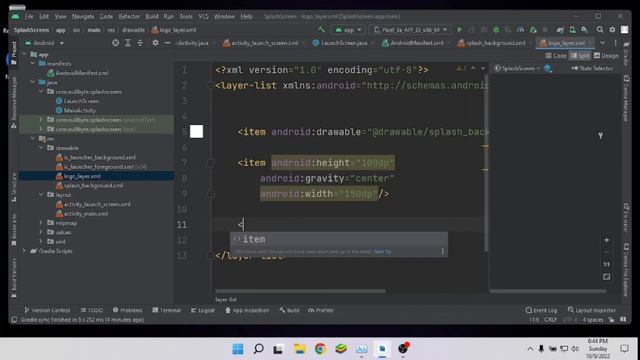Select activity_main.xml in project tree
The image size is (640, 360).
[x=85, y=213]
